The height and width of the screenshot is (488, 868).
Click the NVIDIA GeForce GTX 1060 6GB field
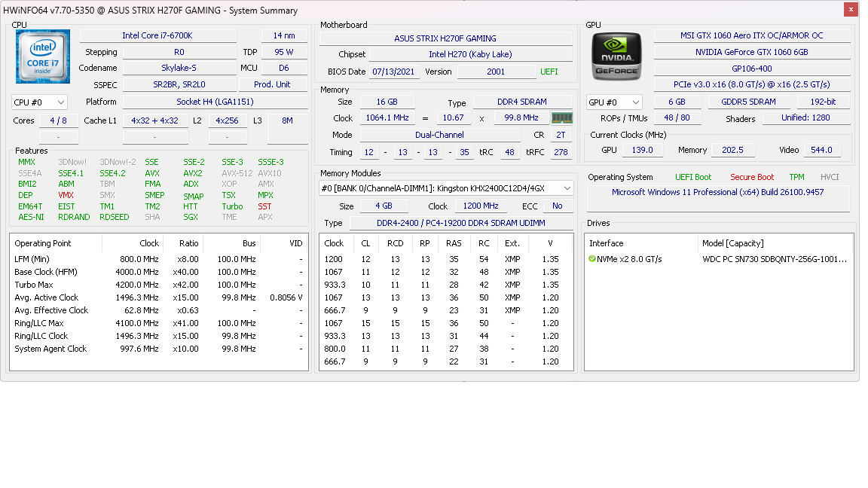[x=752, y=52]
